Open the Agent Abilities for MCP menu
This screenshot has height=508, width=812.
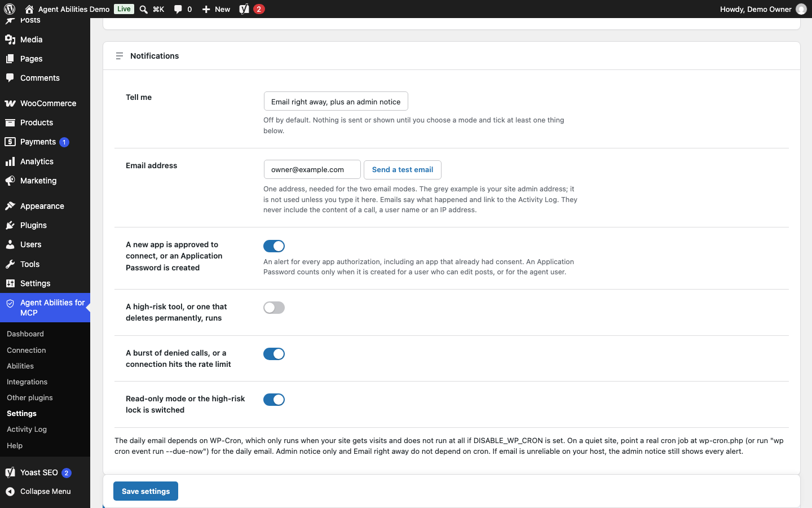pos(45,308)
